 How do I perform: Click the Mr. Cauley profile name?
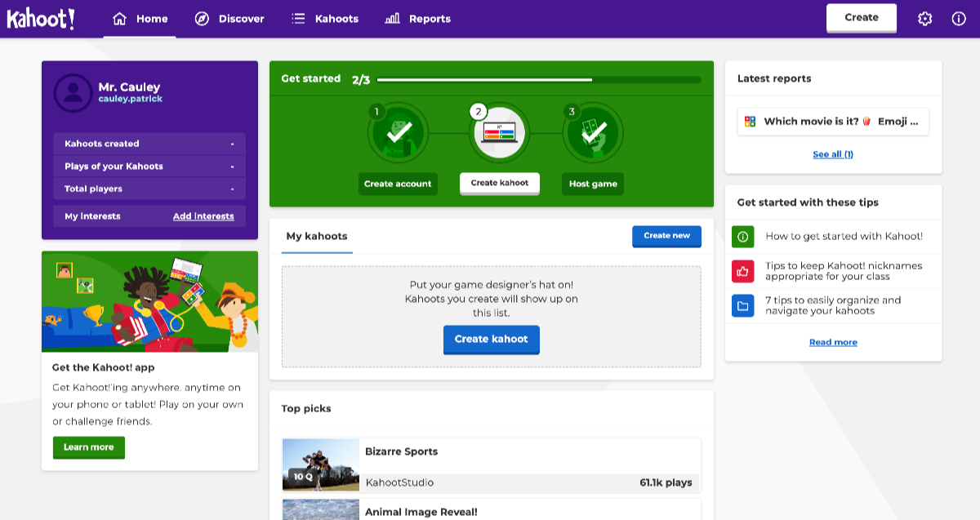(x=129, y=87)
